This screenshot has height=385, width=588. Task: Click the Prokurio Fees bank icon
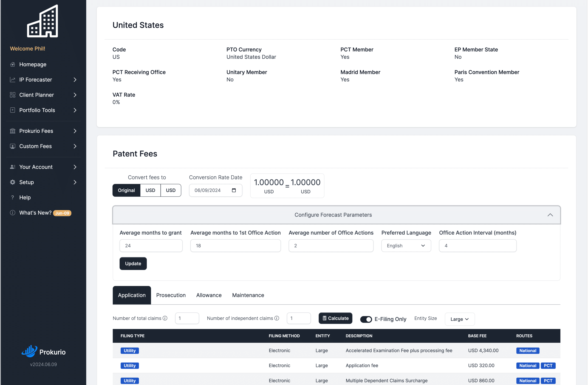(x=13, y=131)
